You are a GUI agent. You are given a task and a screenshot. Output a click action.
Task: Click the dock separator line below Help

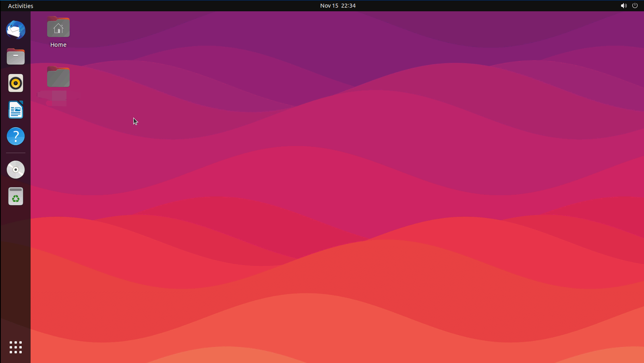pyautogui.click(x=16, y=153)
